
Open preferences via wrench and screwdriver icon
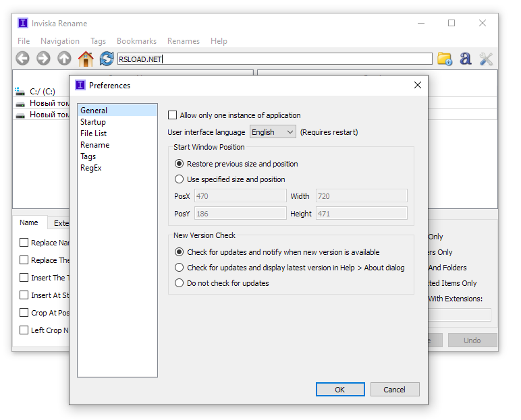[x=486, y=59]
